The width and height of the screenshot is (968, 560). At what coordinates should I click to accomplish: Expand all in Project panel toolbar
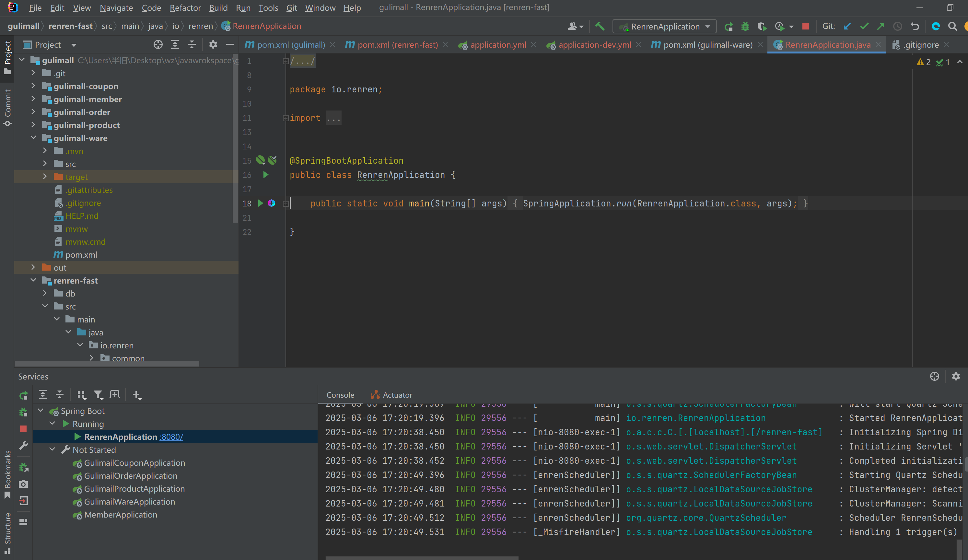[x=175, y=44]
